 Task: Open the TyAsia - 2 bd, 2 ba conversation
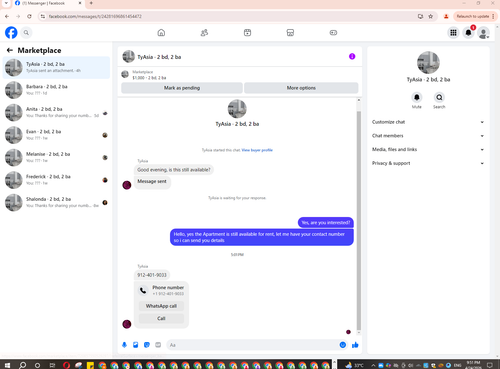pos(56,67)
